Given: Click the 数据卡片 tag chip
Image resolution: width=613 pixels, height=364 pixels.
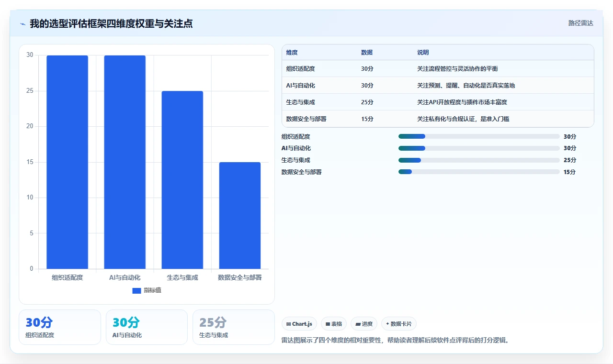Looking at the screenshot, I should (x=399, y=324).
